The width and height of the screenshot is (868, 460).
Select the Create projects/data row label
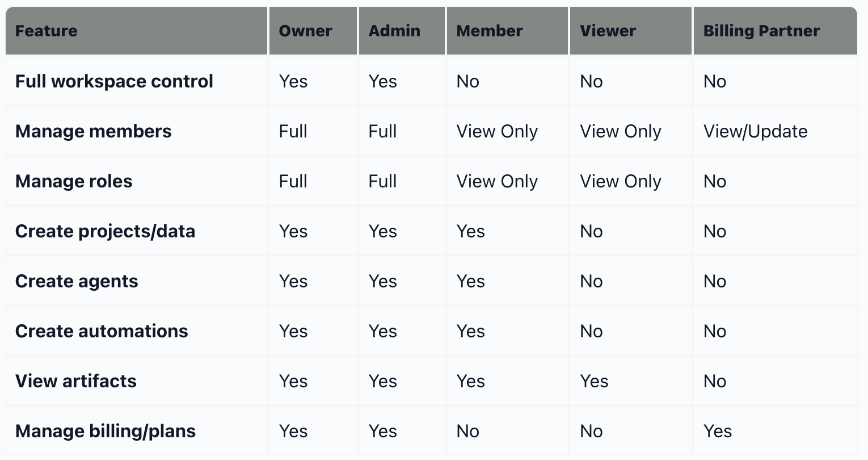tap(105, 231)
